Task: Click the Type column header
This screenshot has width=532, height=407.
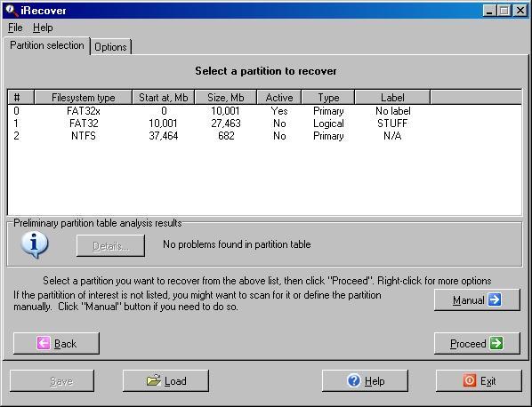Action: (328, 98)
